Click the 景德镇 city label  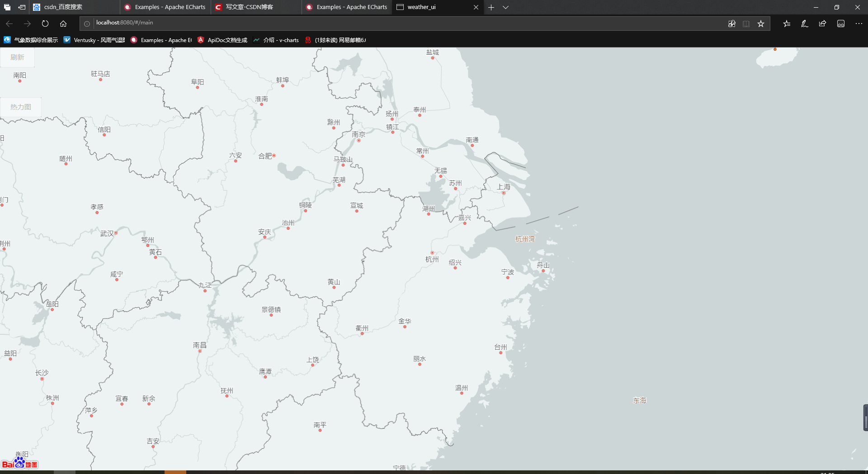click(x=271, y=309)
